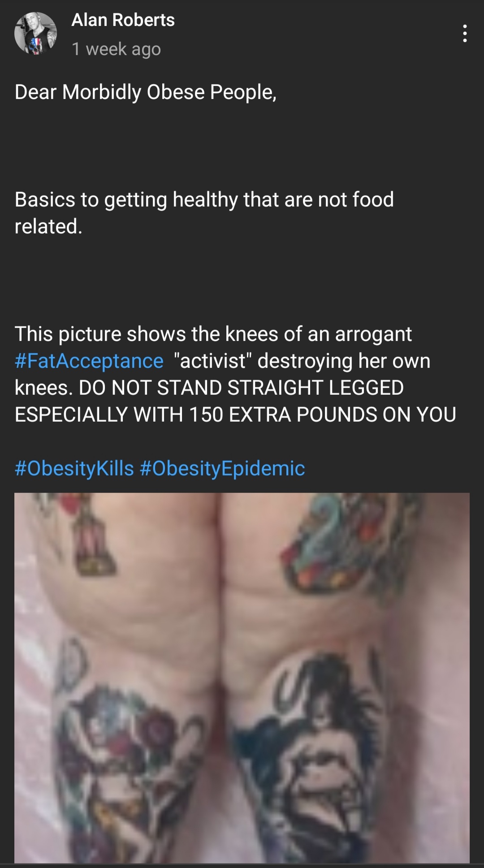Click the '1 week ago' timestamp
Viewport: 484px width, 868px height.
[x=117, y=49]
